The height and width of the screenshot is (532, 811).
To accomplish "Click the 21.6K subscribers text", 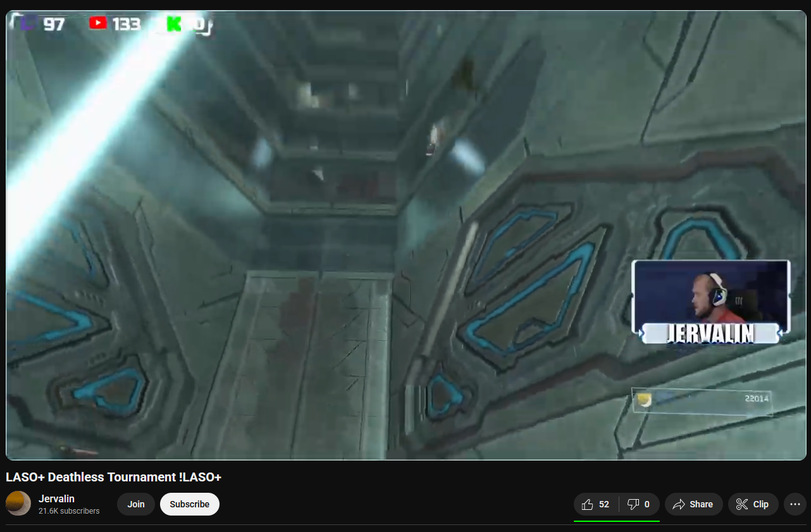I will point(69,511).
